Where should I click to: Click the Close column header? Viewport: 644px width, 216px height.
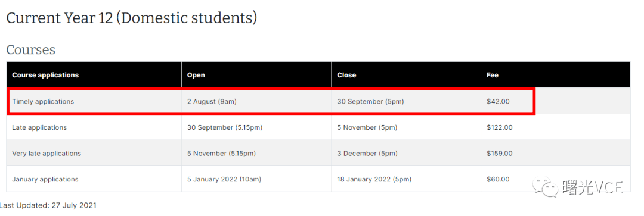point(346,75)
